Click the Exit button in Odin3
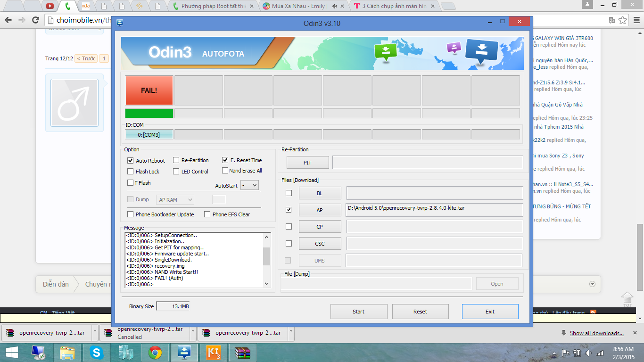 click(490, 312)
